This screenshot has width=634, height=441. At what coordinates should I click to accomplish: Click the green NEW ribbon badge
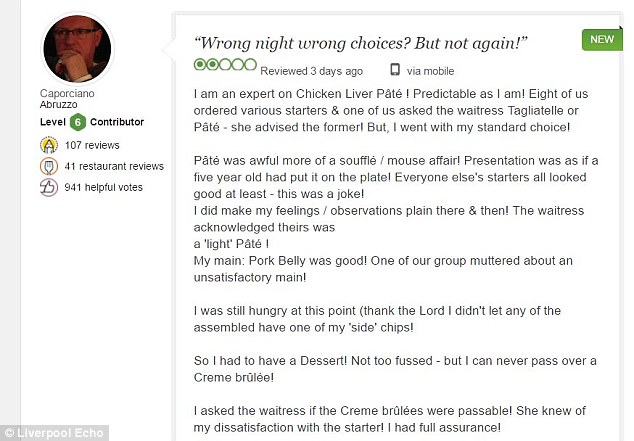[x=602, y=39]
